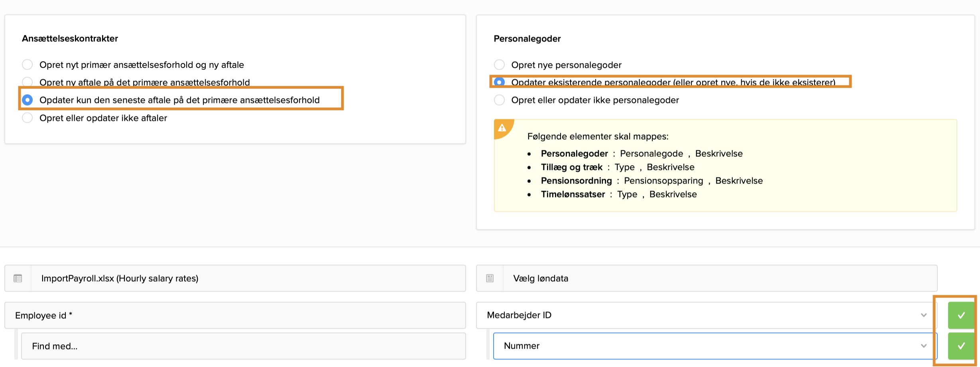Click the spreadsheet icon beside ImportPayroll.xlsx
The height and width of the screenshot is (367, 980).
tap(18, 278)
